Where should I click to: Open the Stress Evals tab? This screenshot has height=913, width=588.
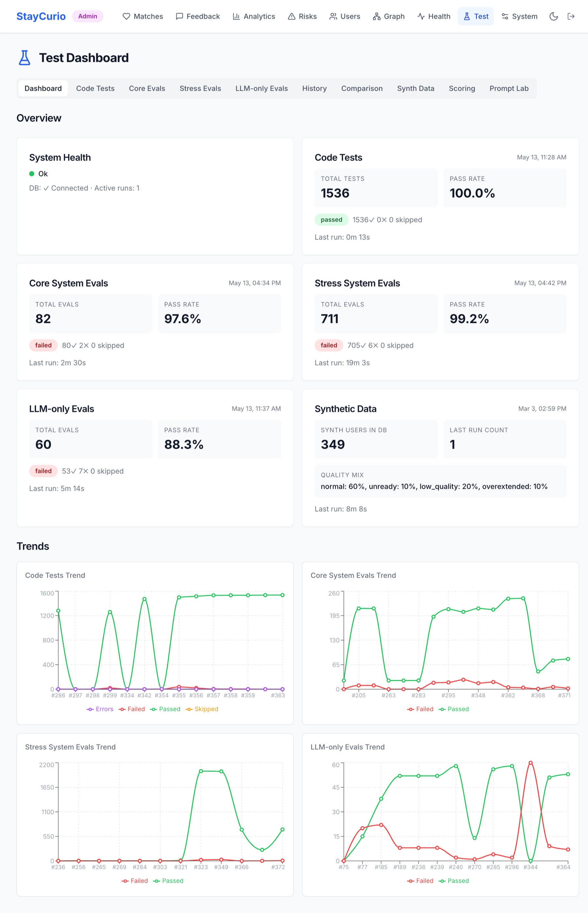tap(200, 89)
